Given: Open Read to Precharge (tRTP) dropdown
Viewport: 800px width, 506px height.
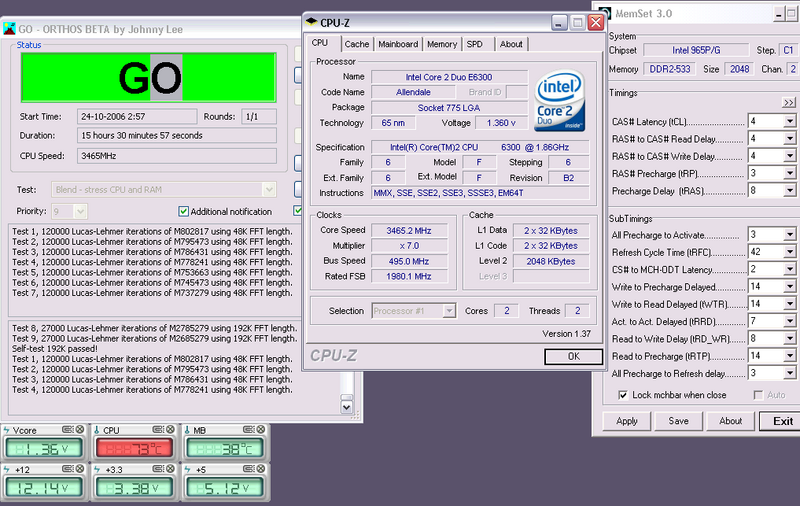Looking at the screenshot, I should 789,356.
